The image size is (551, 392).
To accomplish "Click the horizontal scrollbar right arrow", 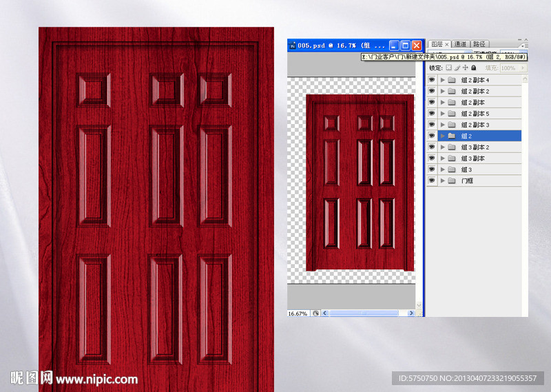I will pos(411,313).
